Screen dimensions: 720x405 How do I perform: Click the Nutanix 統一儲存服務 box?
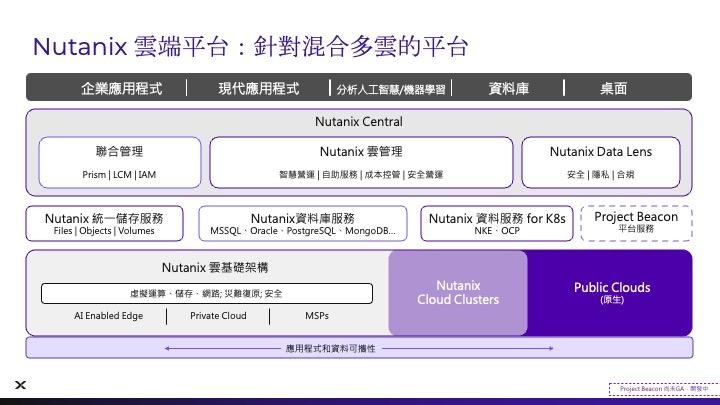tap(105, 224)
